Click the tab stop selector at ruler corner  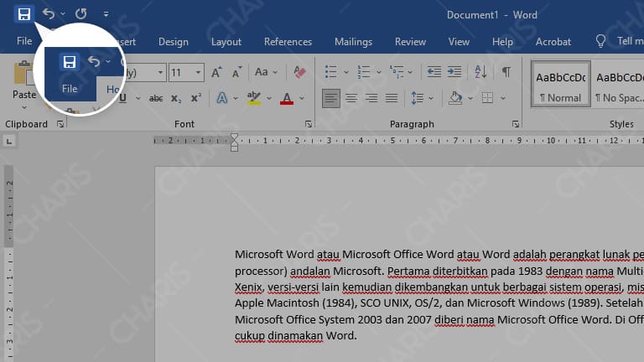coord(9,142)
